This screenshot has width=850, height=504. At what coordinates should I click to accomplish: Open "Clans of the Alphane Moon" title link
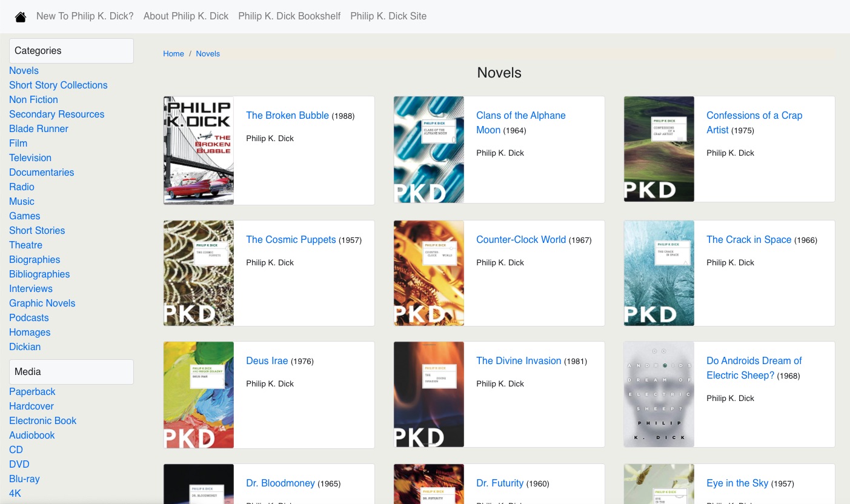[x=520, y=122]
